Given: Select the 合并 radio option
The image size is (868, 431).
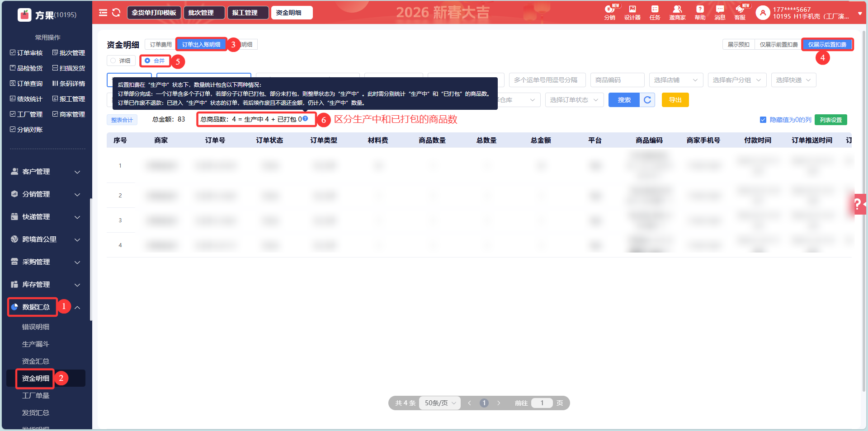Looking at the screenshot, I should pyautogui.click(x=155, y=61).
